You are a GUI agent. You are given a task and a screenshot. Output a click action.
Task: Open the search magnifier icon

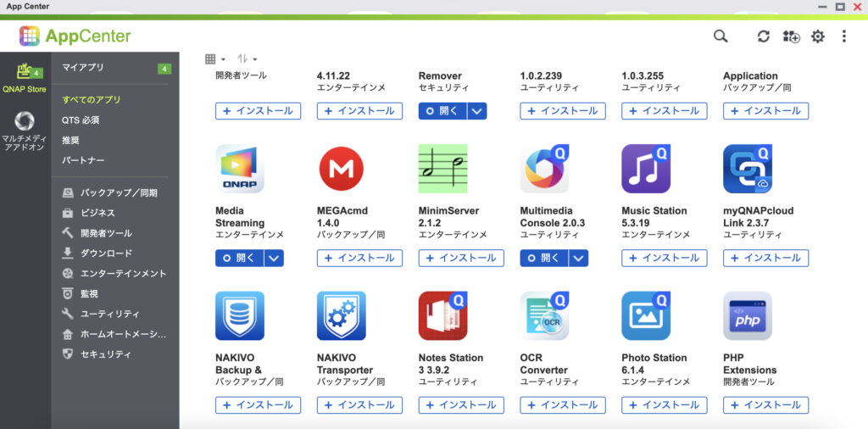(721, 36)
